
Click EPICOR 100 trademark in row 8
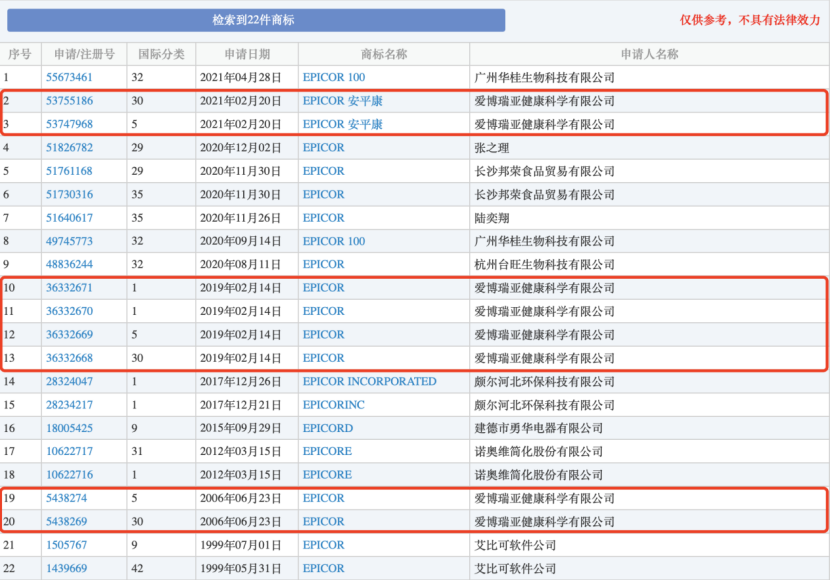[334, 241]
